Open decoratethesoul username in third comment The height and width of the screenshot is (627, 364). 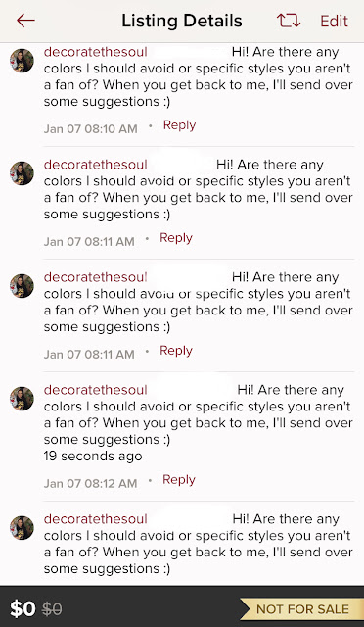[96, 277]
